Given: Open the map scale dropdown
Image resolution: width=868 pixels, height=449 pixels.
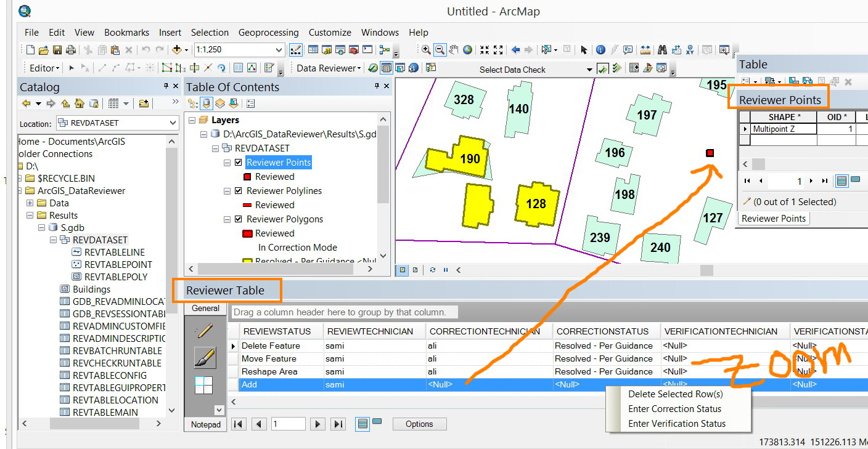Looking at the screenshot, I should tap(279, 50).
